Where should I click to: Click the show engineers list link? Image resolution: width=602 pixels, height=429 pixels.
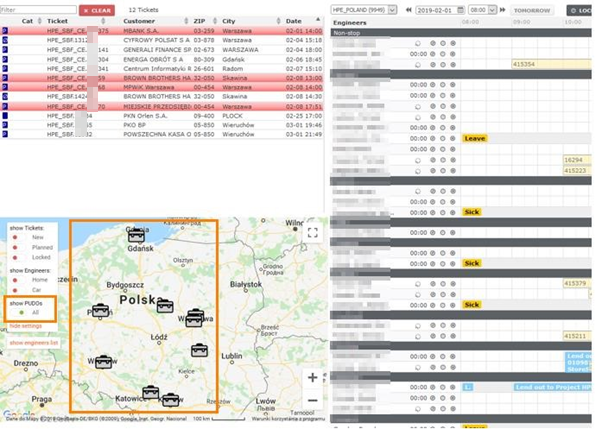pyautogui.click(x=34, y=343)
